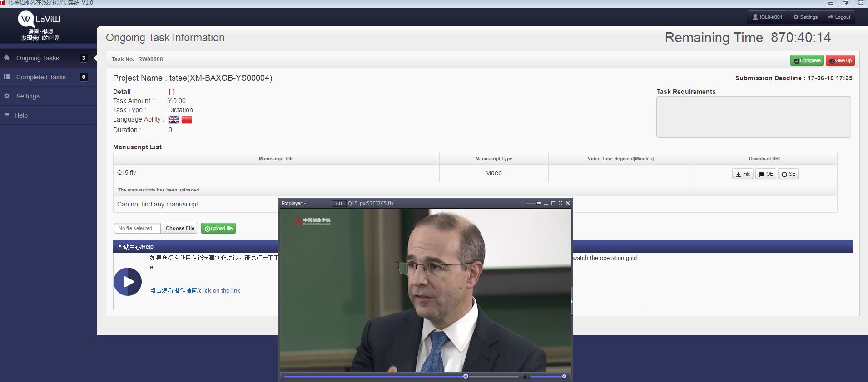Click the LaViW logo

click(39, 19)
